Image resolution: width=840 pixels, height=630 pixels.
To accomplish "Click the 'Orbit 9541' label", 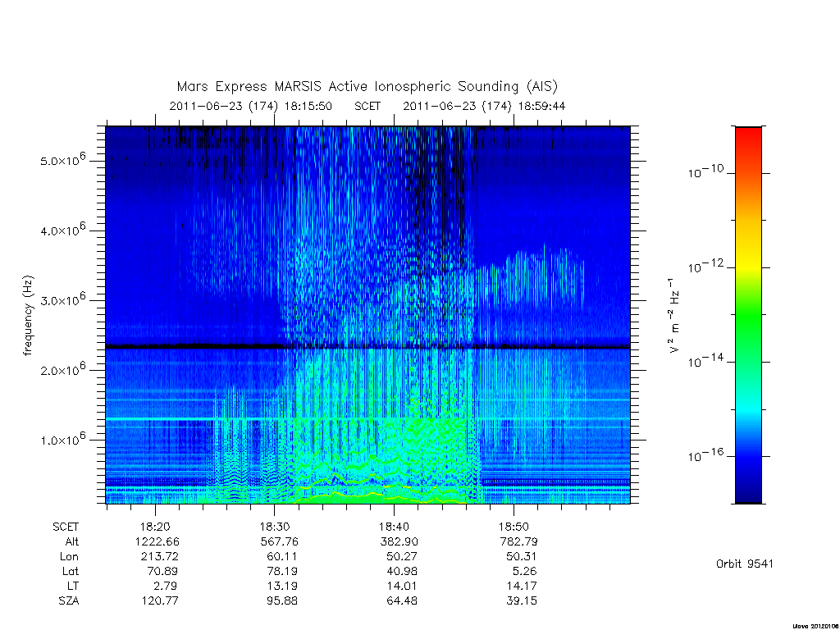I will coord(745,564).
